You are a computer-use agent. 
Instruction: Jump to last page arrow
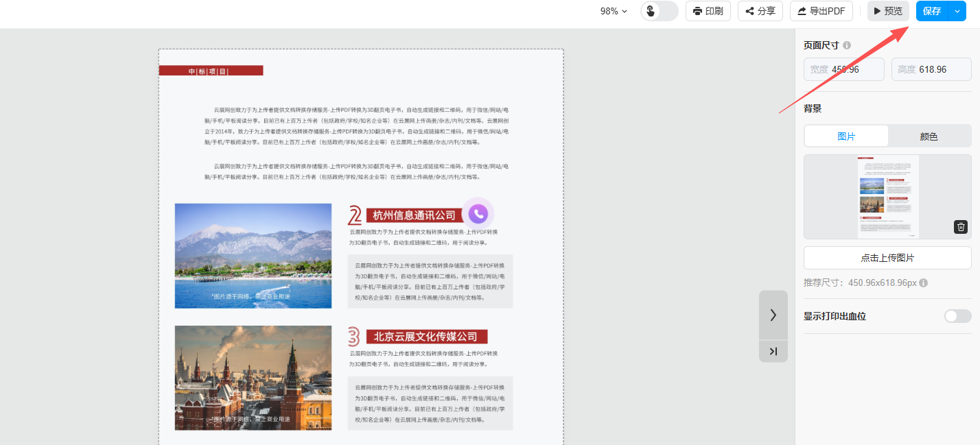pyautogui.click(x=773, y=351)
